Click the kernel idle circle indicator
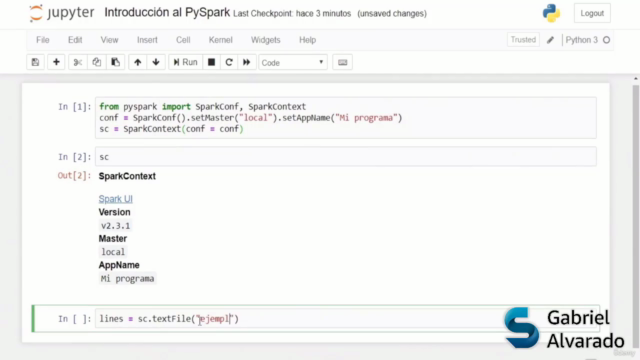 coord(607,40)
